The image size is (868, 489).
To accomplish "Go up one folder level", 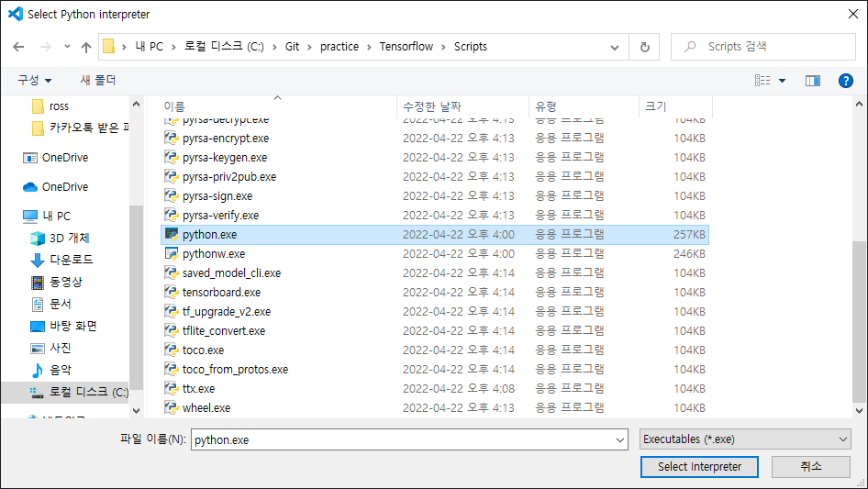I will 86,47.
